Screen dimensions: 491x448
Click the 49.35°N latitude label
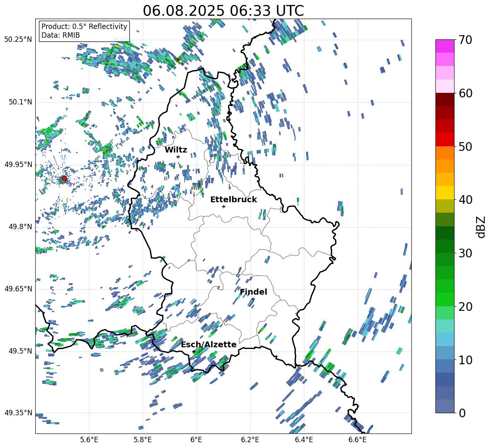18,413
